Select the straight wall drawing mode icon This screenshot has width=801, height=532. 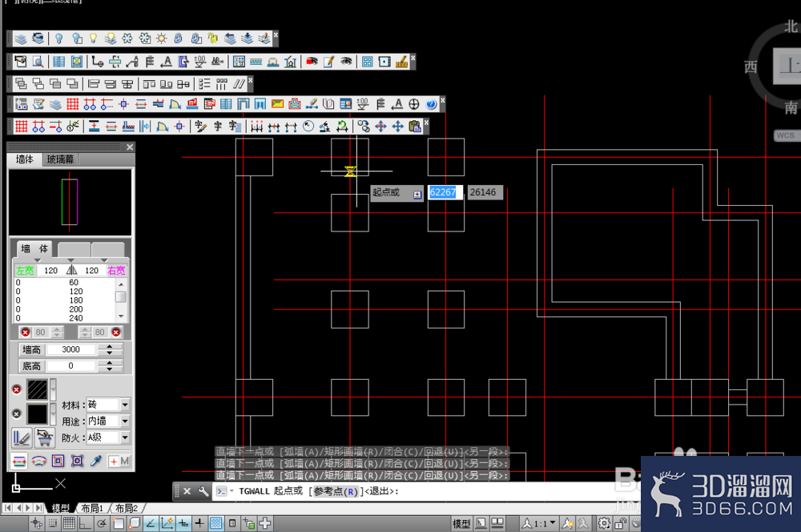[x=19, y=461]
